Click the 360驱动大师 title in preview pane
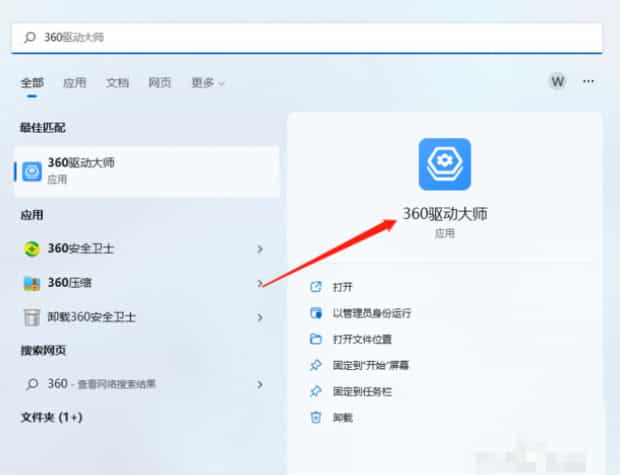 (x=445, y=214)
